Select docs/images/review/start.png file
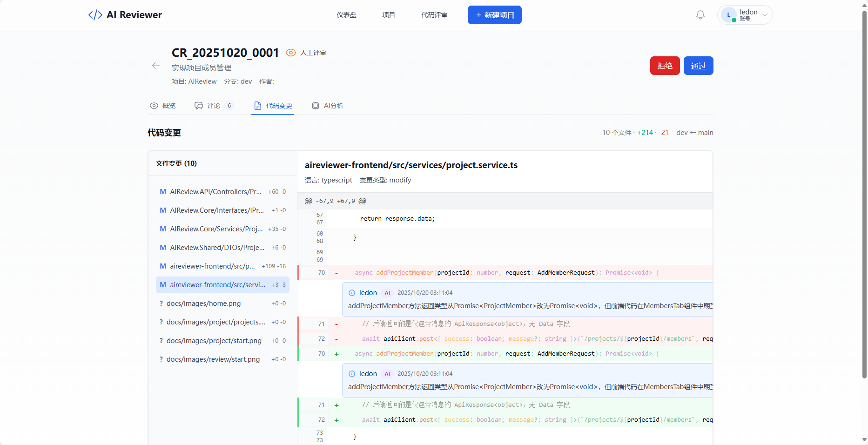The height and width of the screenshot is (445, 868). [222, 359]
